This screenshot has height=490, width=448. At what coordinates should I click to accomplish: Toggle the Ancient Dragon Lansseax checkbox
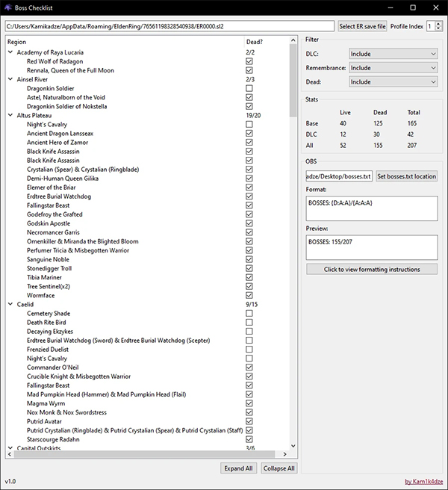249,134
